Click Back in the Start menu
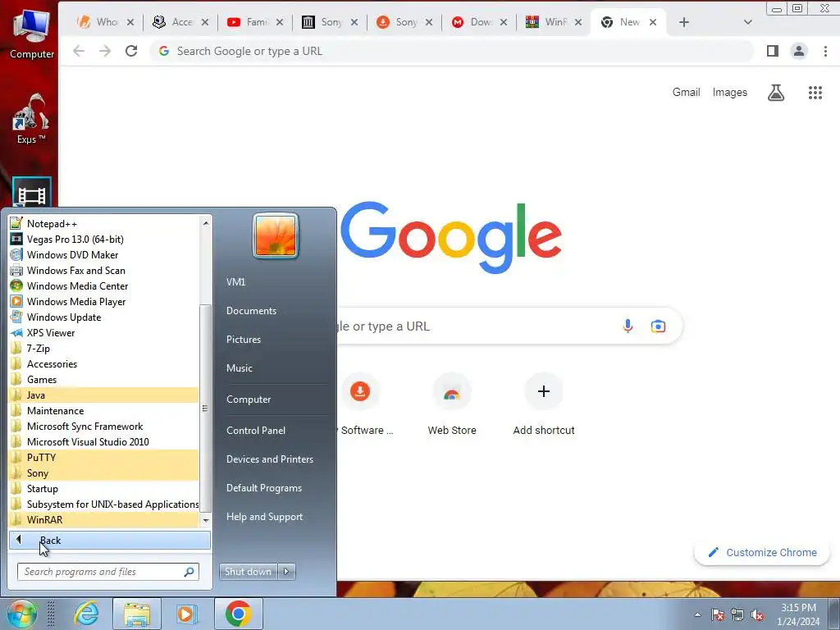Image resolution: width=840 pixels, height=630 pixels. (110, 540)
